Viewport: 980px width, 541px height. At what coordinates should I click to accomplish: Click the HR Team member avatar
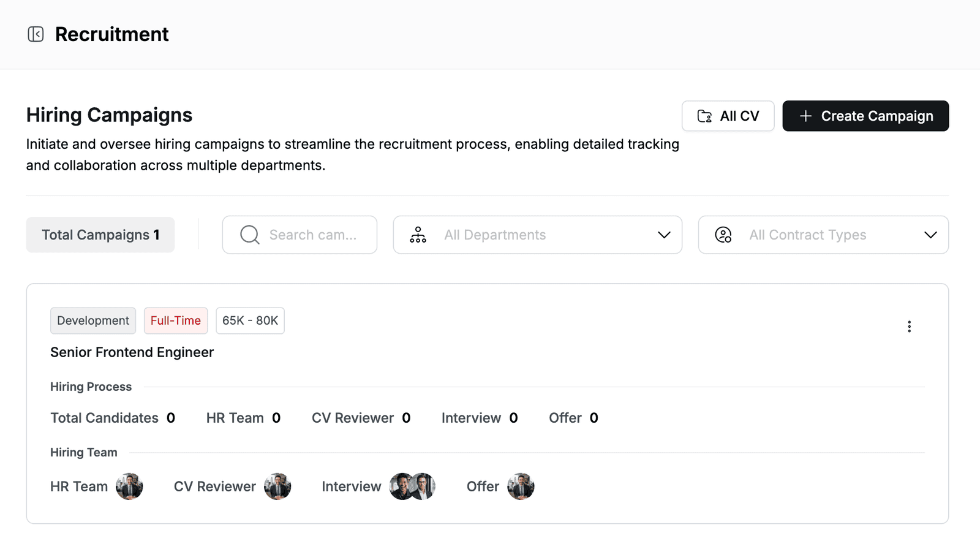[129, 486]
